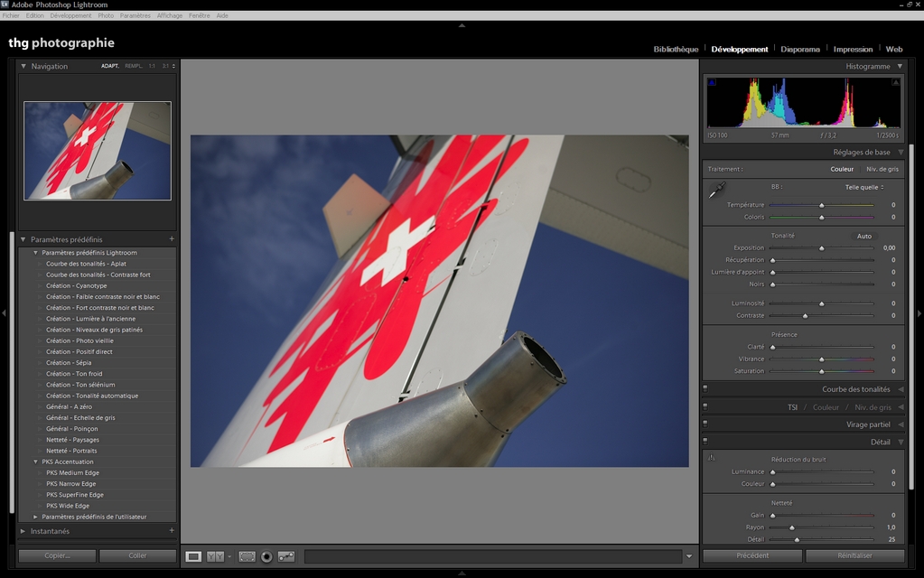
Task: Toggle the TSI panel switch
Action: click(705, 406)
